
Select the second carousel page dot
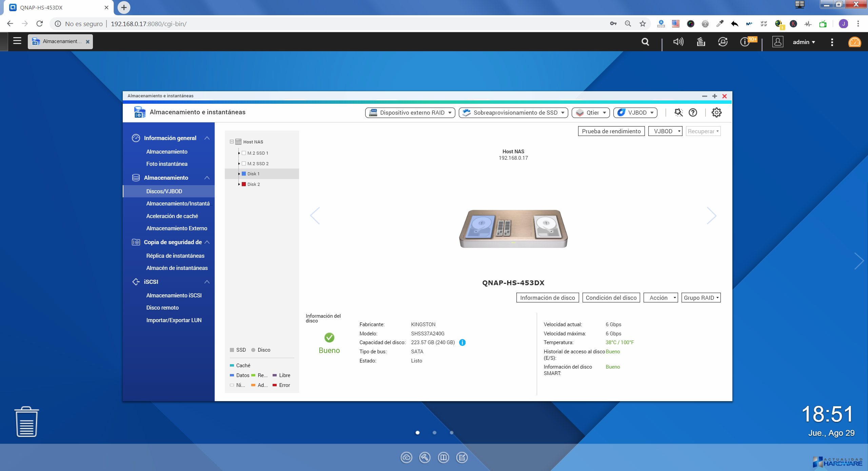tap(434, 433)
